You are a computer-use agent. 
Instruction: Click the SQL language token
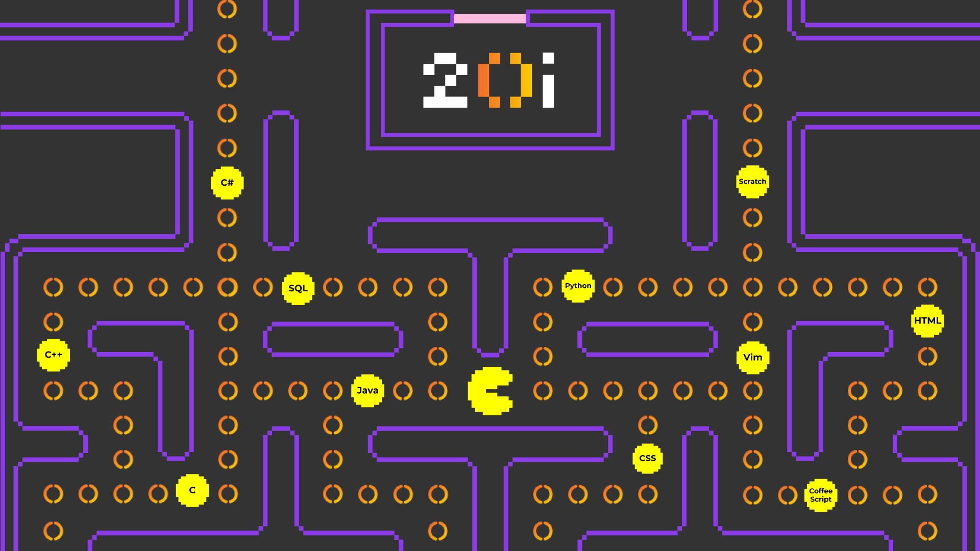click(297, 287)
